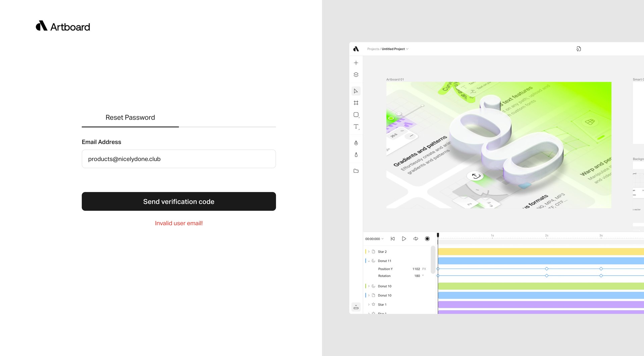Select the Text tool
The image size is (644, 356).
pos(356,127)
